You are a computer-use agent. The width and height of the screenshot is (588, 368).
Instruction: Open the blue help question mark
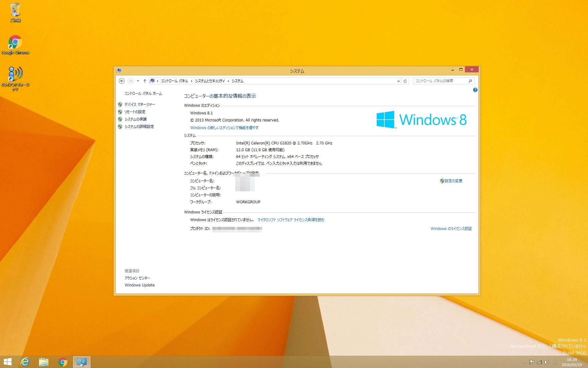pos(475,90)
